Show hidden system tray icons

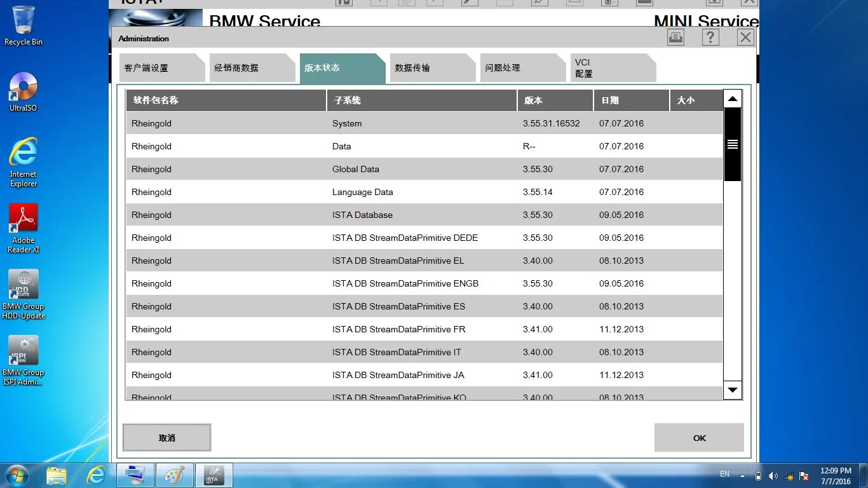(742, 475)
